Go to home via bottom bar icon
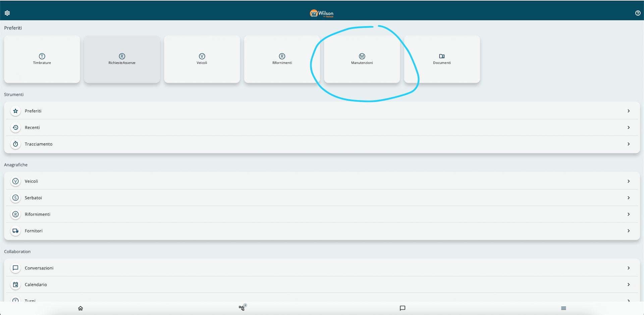 point(80,308)
